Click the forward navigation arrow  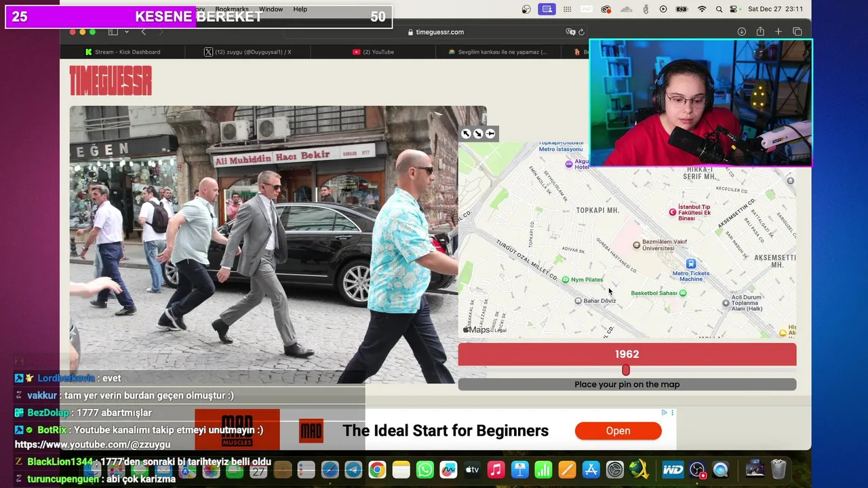161,32
